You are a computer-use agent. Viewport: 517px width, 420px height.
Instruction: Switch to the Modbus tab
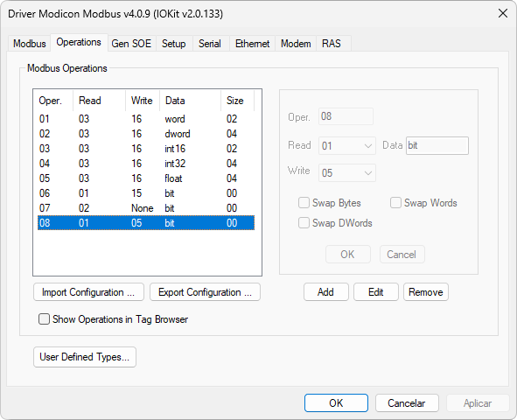coord(30,44)
